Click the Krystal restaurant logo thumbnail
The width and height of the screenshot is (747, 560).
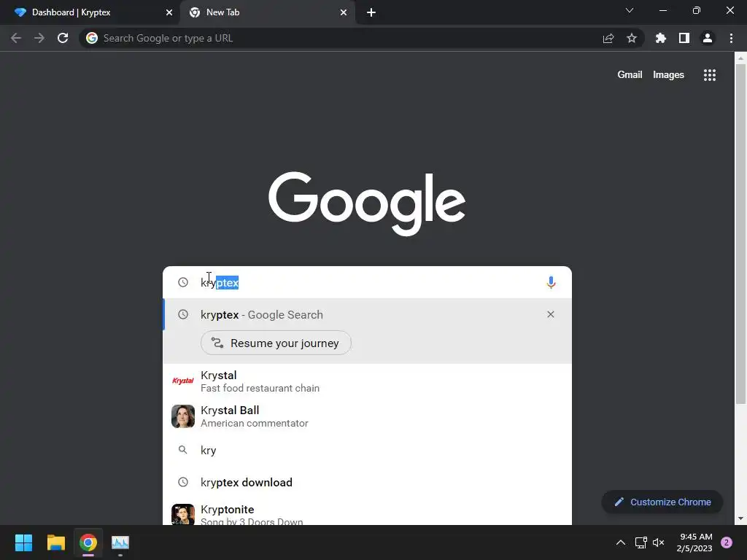183,381
